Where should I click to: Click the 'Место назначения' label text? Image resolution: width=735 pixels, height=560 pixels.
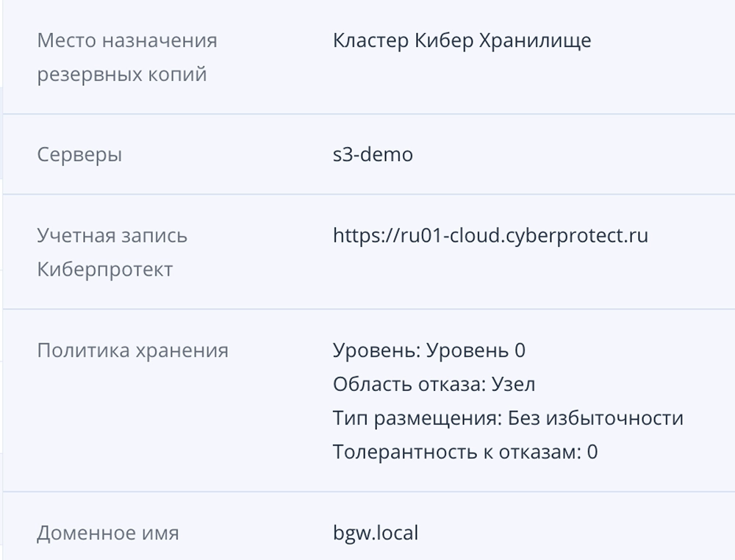click(x=127, y=40)
